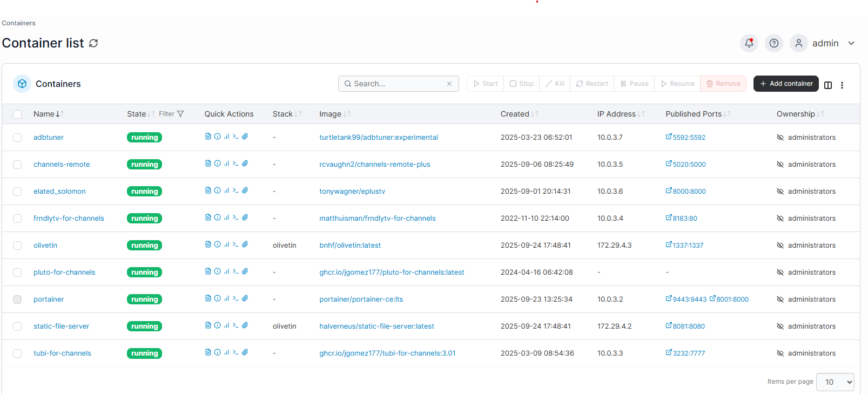
Task: Open the Items per page dropdown
Action: 835,382
